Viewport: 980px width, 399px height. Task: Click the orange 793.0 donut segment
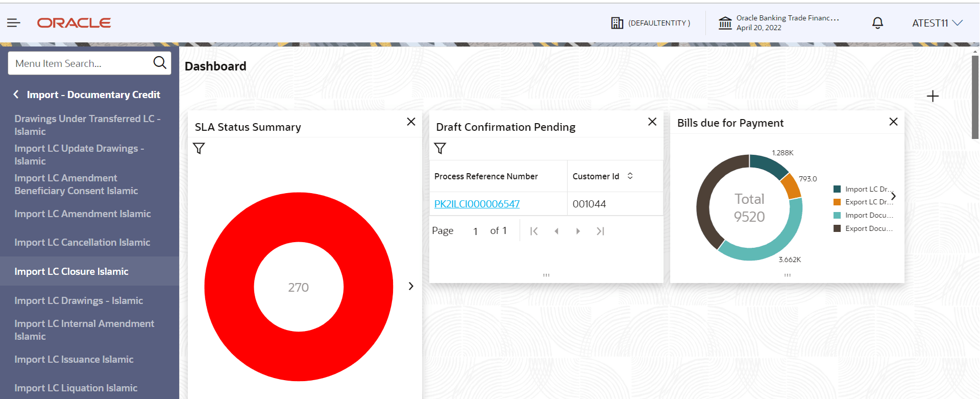792,186
